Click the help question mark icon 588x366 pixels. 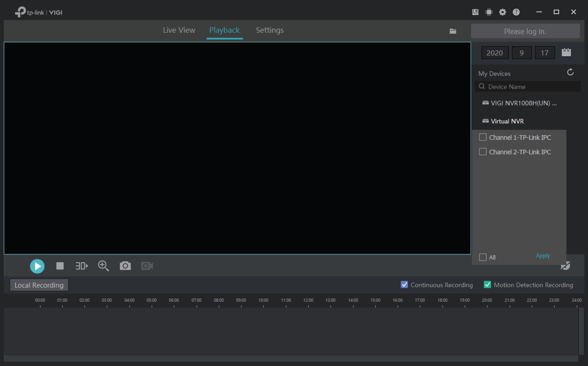pos(516,12)
